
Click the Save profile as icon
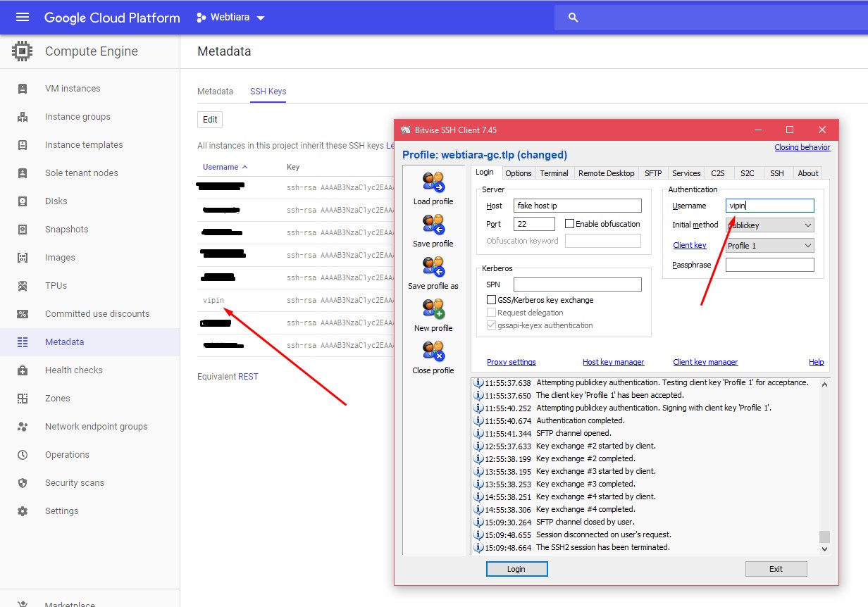point(433,267)
